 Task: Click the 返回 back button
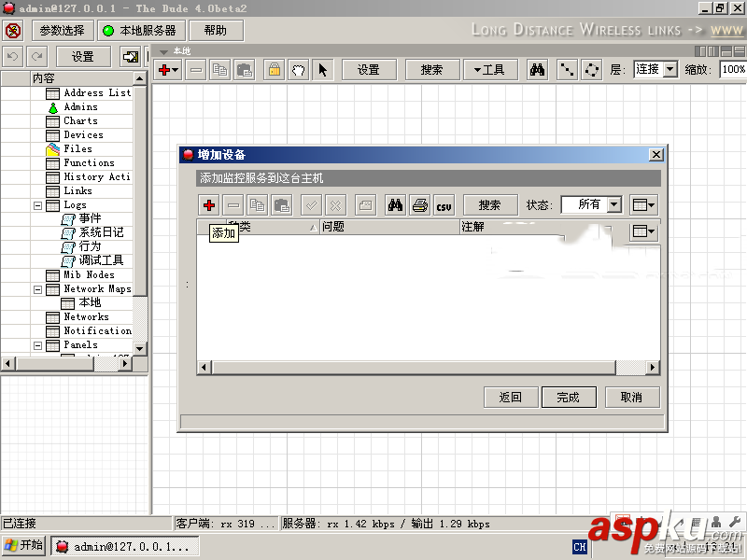[x=511, y=398]
